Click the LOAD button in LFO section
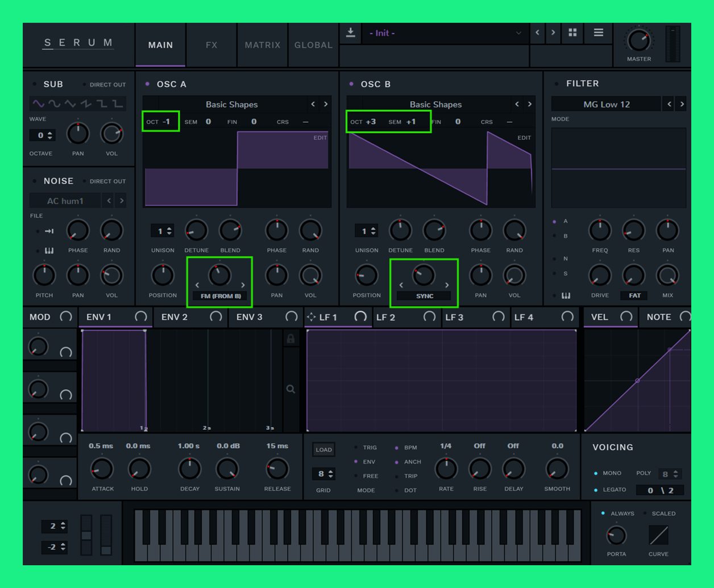Viewport: 714px width, 588px height. [x=323, y=450]
